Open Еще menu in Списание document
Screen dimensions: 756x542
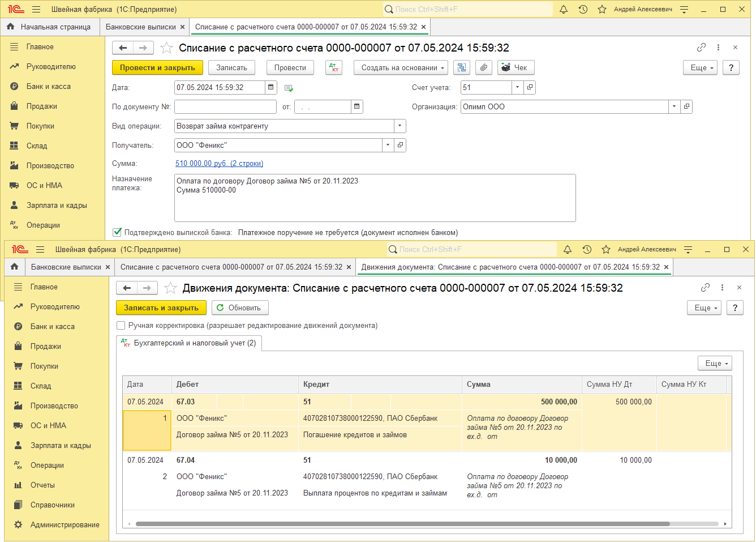(x=701, y=67)
